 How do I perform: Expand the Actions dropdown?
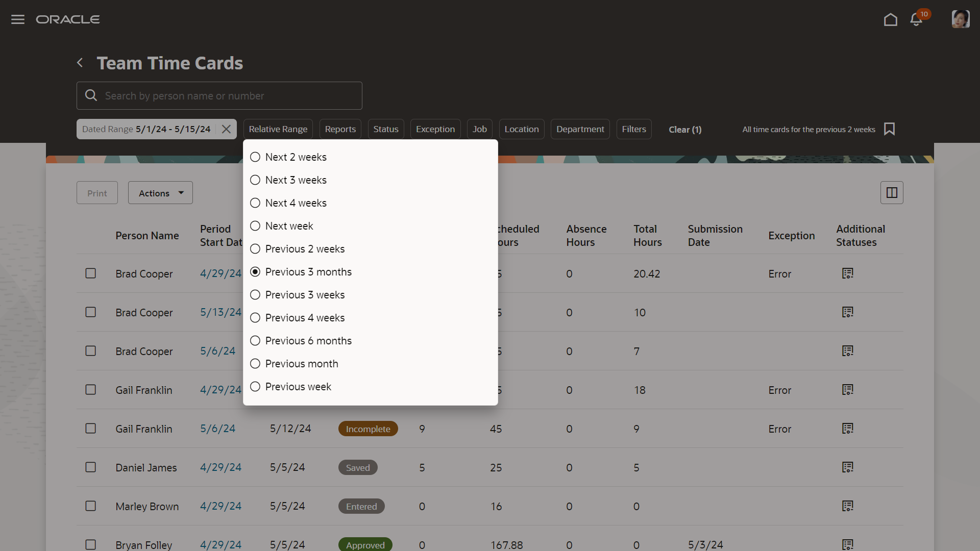point(160,193)
